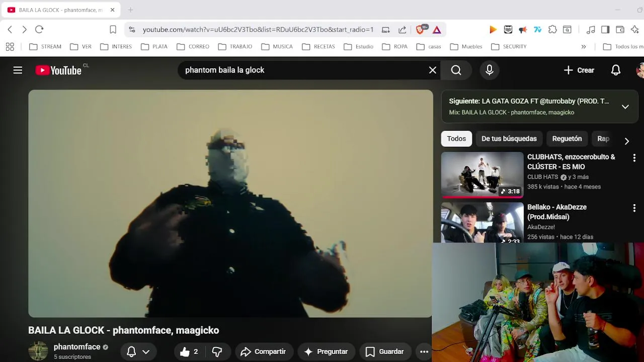The image size is (644, 362).
Task: Collapse the Mix playlist panel chevron
Action: [625, 107]
